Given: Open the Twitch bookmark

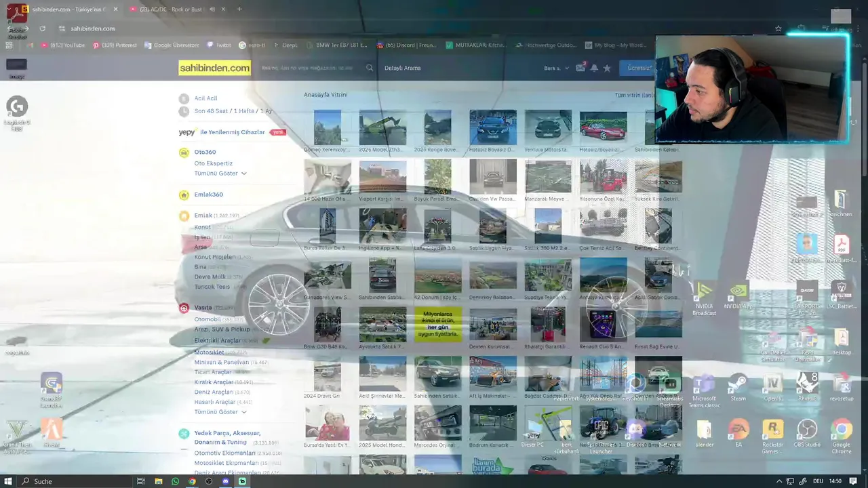Looking at the screenshot, I should coord(219,45).
